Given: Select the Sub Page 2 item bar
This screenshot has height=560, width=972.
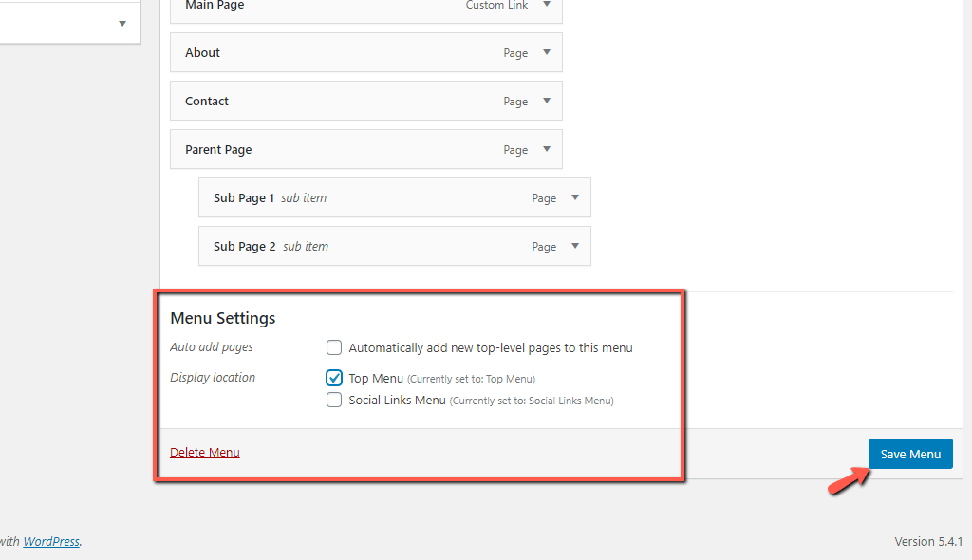Looking at the screenshot, I should [x=395, y=246].
